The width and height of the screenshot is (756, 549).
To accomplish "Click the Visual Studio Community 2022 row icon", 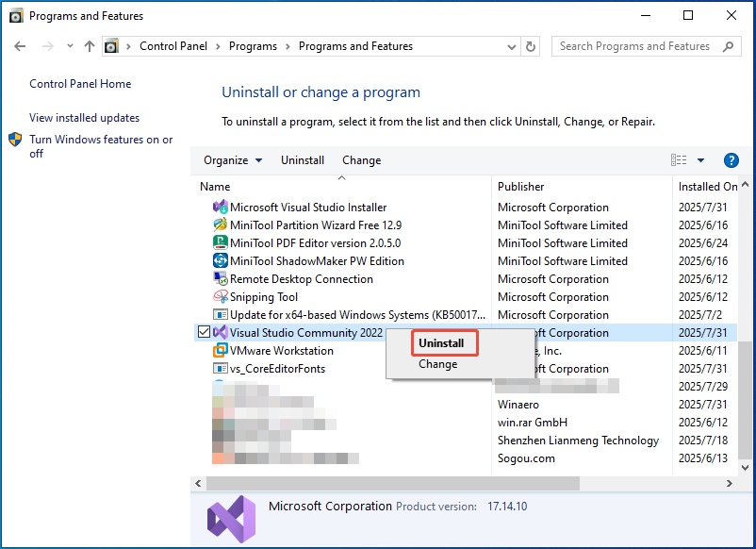I will click(221, 332).
